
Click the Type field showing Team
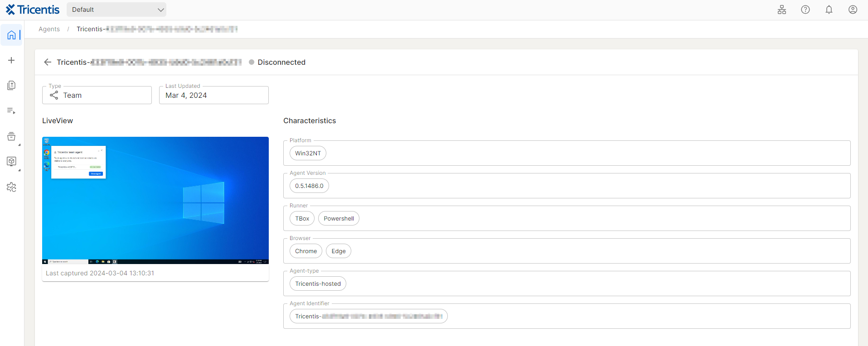(97, 95)
